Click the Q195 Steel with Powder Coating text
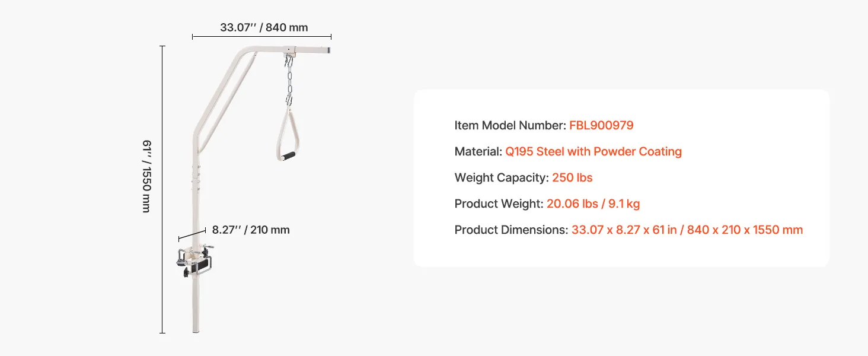This screenshot has height=356, width=868. tap(593, 151)
